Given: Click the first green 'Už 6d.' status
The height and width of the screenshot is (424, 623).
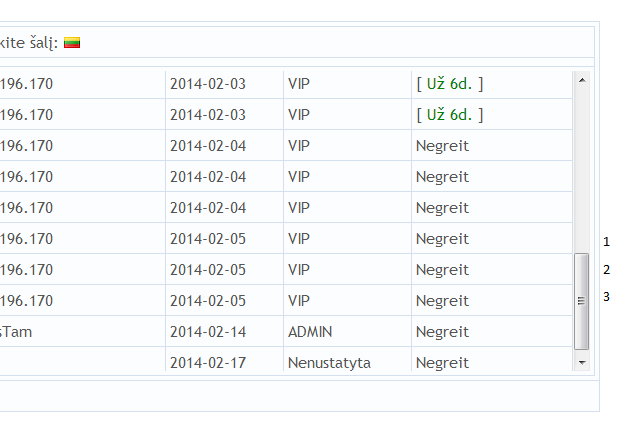Looking at the screenshot, I should click(x=449, y=84).
